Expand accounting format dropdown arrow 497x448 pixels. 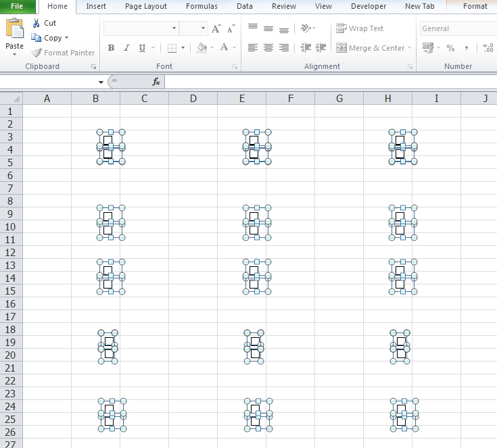coord(438,48)
